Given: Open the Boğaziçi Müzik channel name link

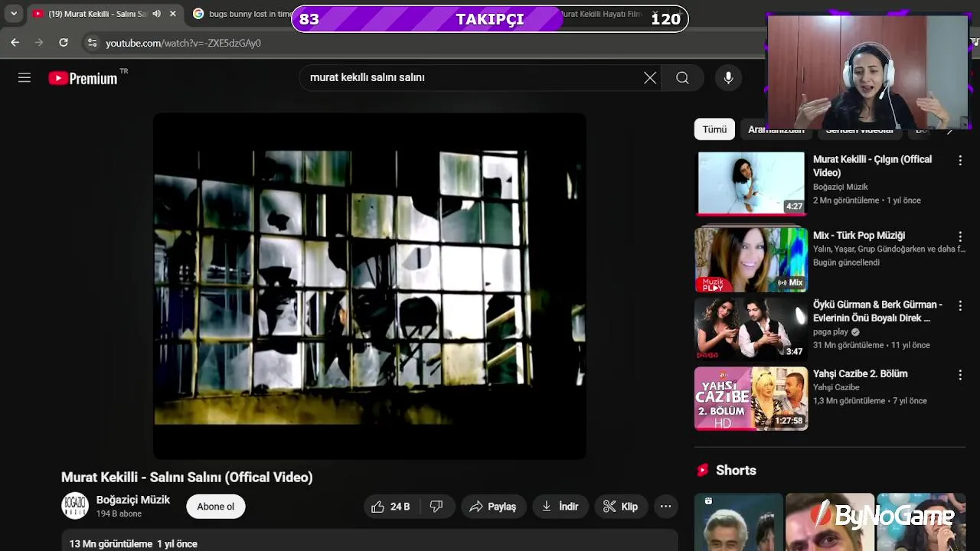Looking at the screenshot, I should click(133, 500).
